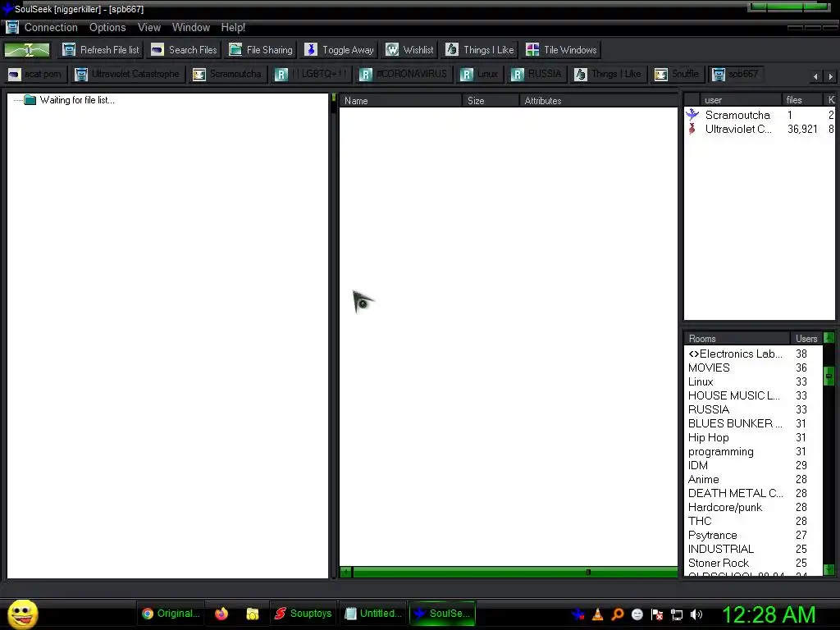The height and width of the screenshot is (630, 840).
Task: Open the Window menu
Action: (x=190, y=27)
